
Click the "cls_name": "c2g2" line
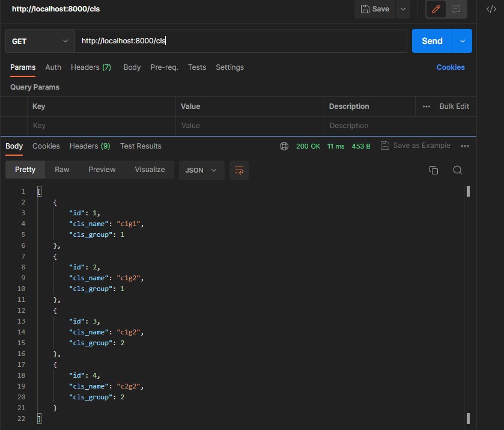coord(106,386)
